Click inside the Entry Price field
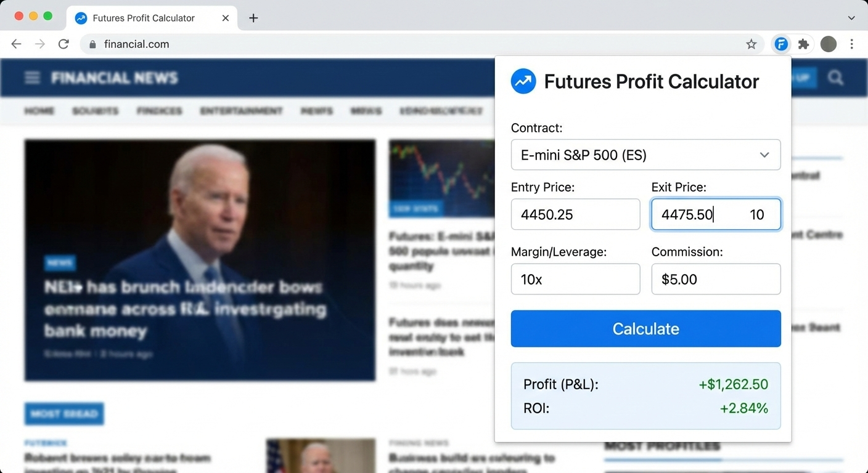868x473 pixels. (x=575, y=214)
